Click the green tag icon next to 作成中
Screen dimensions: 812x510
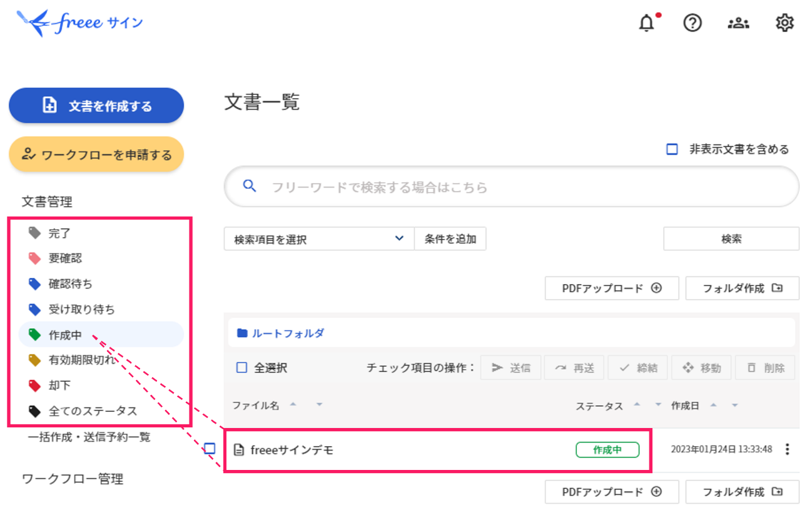(35, 335)
